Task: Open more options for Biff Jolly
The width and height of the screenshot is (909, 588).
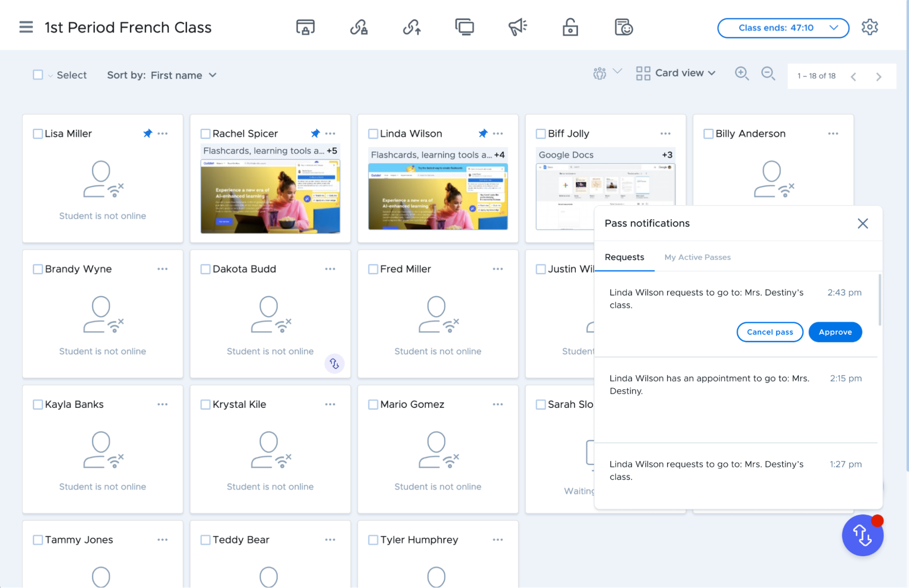Action: 665,134
